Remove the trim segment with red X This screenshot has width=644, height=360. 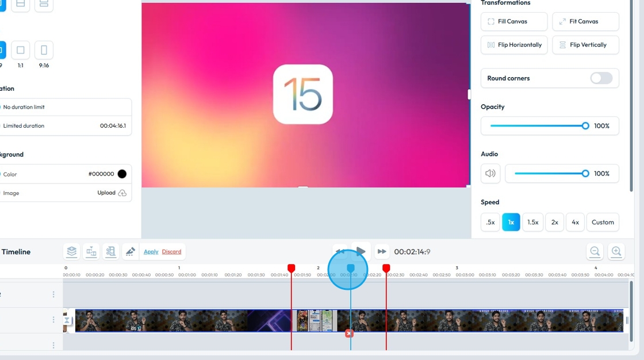[348, 334]
